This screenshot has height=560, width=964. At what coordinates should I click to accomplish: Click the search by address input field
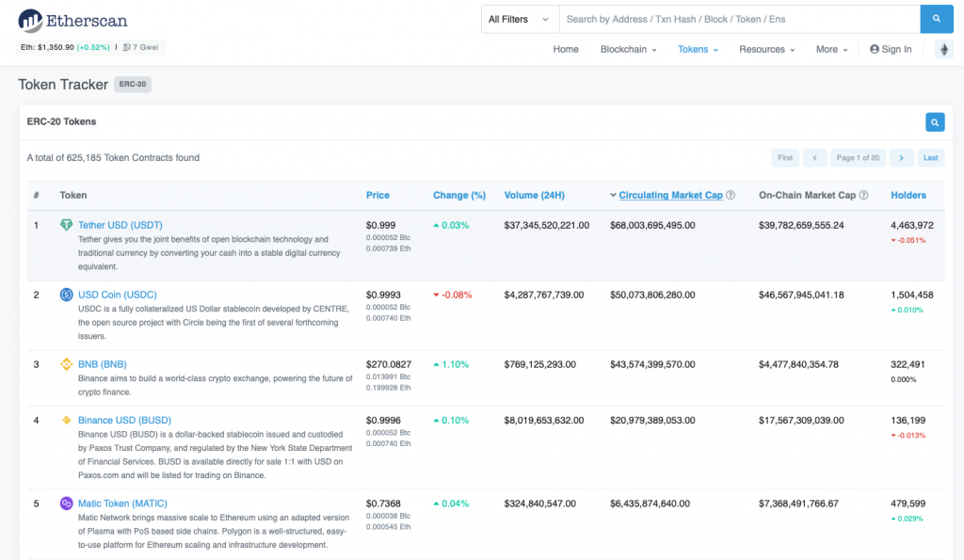(740, 19)
